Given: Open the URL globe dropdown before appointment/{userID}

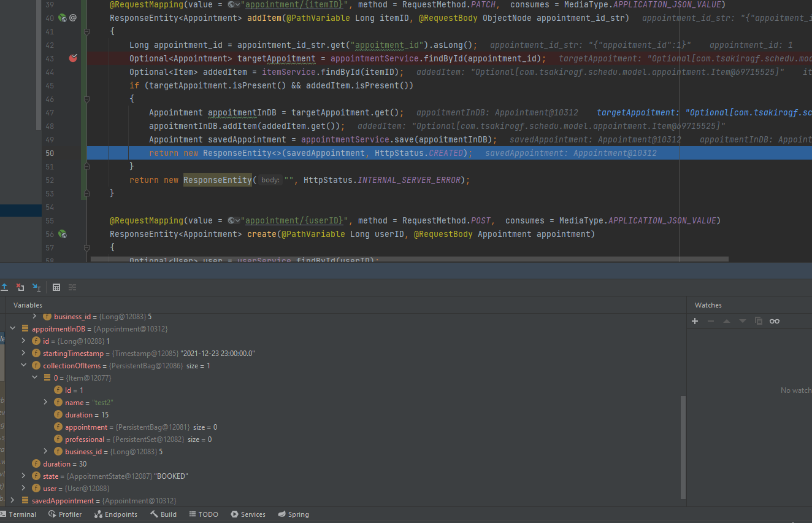Looking at the screenshot, I should coord(233,220).
